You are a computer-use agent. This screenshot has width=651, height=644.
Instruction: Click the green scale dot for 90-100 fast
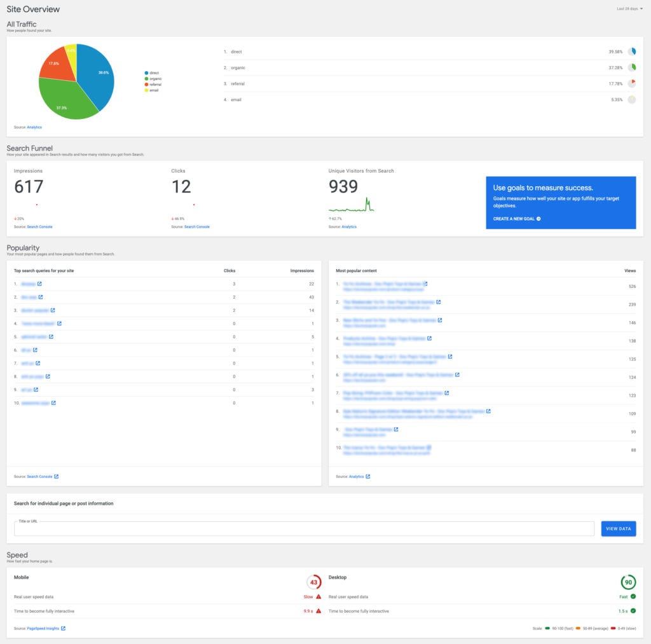tap(547, 628)
